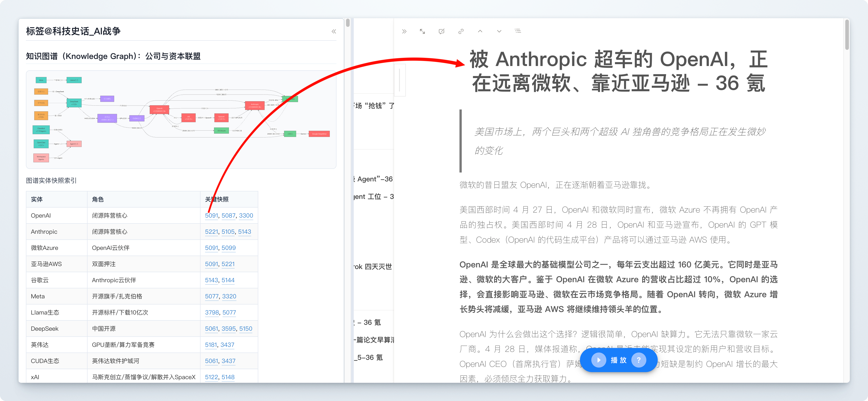Collapse the article panel with the double-right chevron
Image resolution: width=868 pixels, height=401 pixels.
(404, 31)
